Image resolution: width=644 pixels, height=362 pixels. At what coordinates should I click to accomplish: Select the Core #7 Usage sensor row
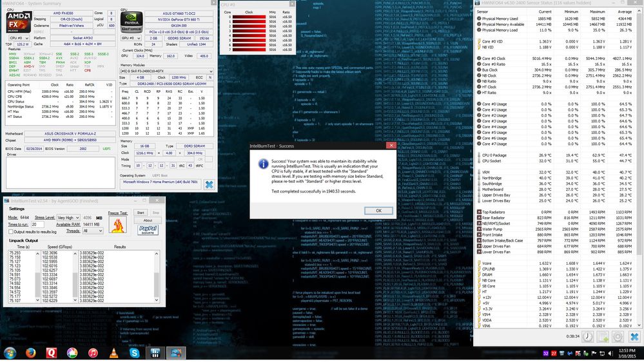[555, 144]
